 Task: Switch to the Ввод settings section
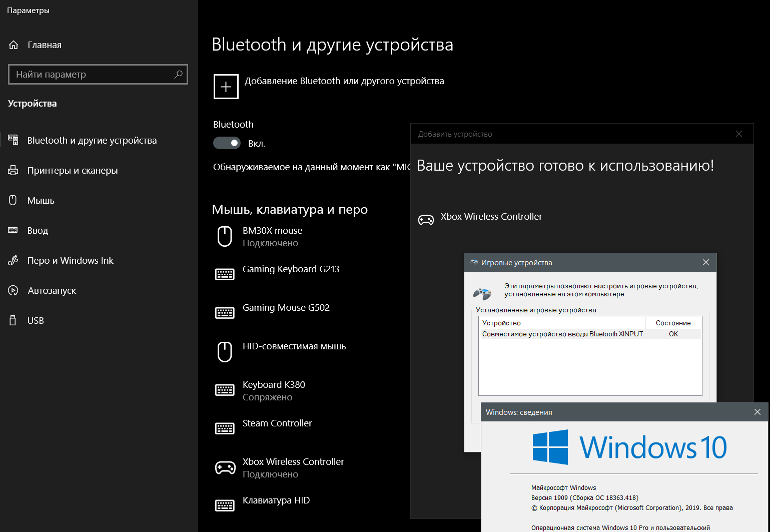click(38, 230)
